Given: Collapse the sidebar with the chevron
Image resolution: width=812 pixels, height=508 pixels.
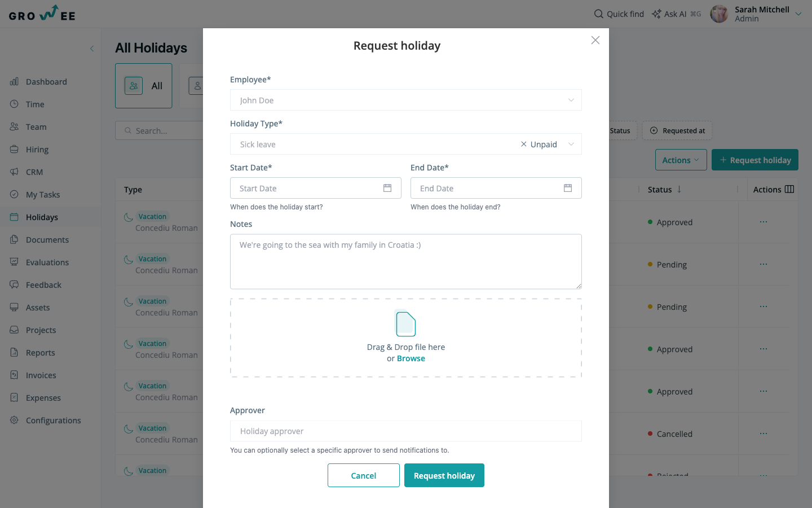Looking at the screenshot, I should 92,49.
